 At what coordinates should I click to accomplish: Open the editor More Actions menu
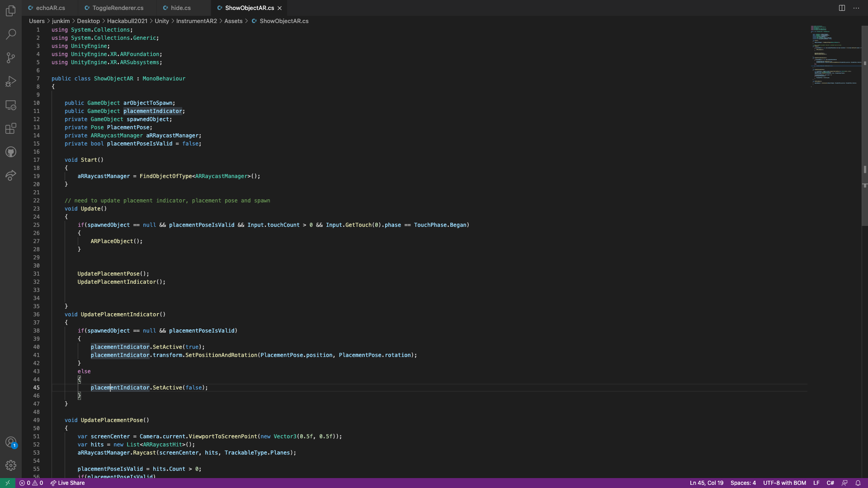pyautogui.click(x=856, y=8)
